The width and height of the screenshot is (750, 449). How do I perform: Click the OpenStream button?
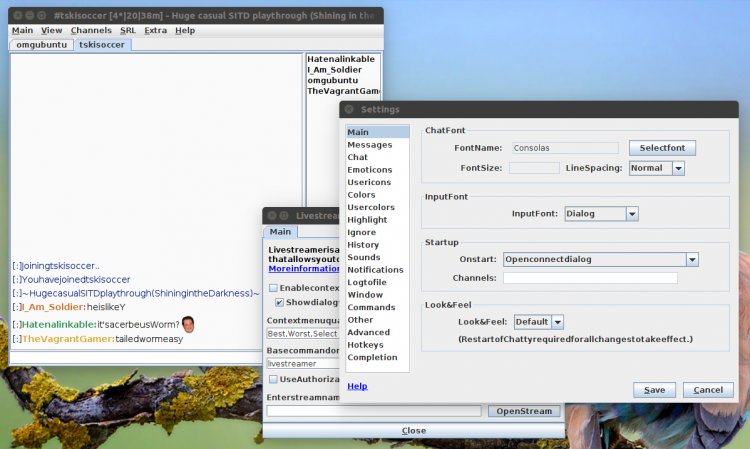[x=524, y=411]
